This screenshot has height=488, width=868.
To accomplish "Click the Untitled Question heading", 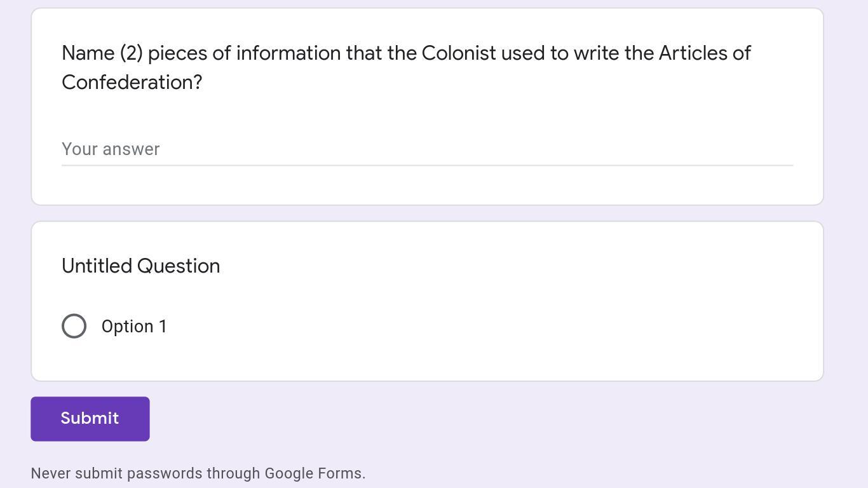I will pos(141,266).
